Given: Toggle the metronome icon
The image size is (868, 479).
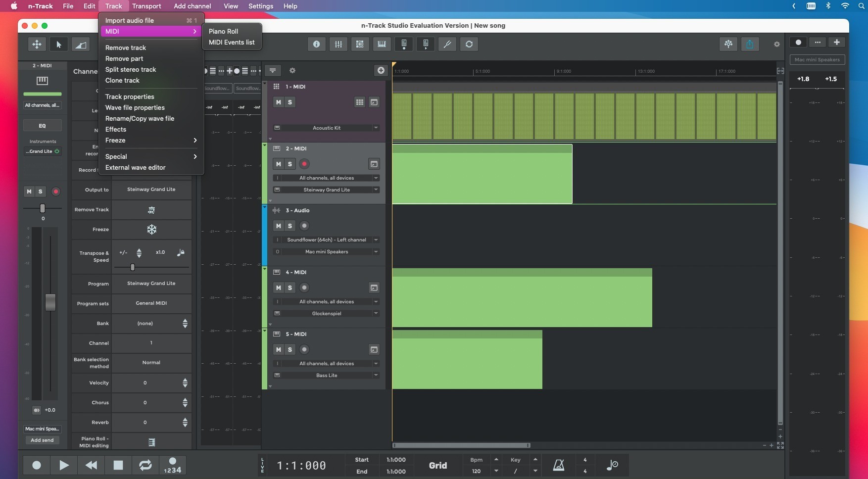Looking at the screenshot, I should (x=559, y=465).
